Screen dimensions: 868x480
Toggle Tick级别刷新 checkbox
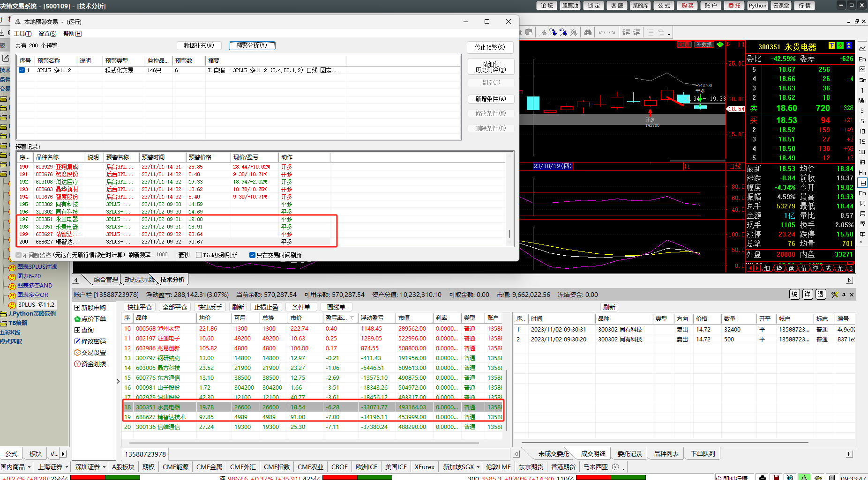199,255
